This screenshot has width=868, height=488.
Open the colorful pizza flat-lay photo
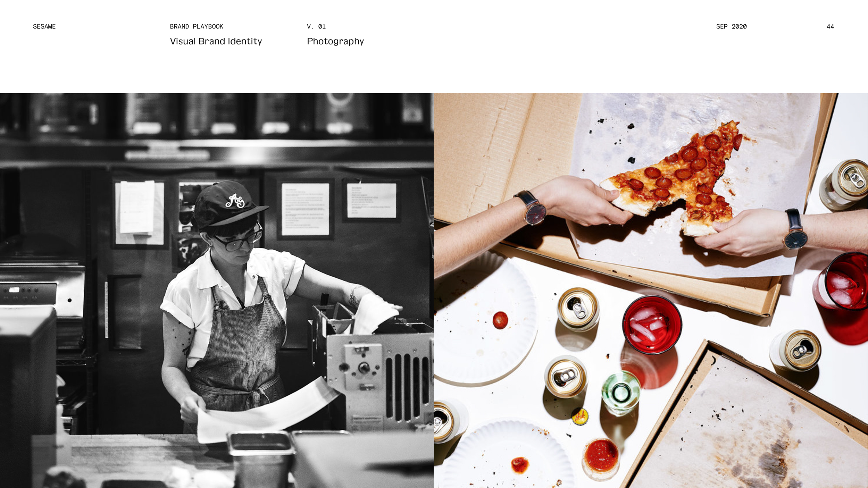pos(651,290)
